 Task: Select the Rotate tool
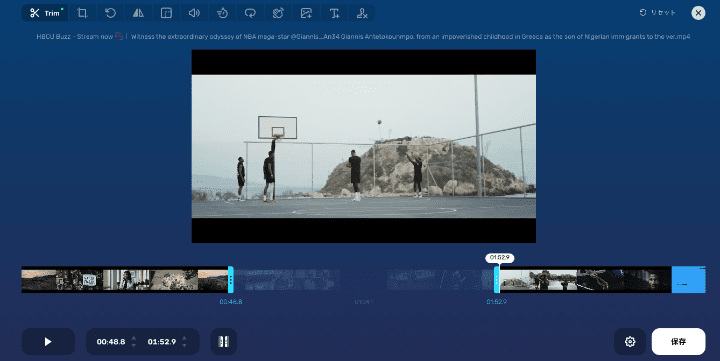[110, 13]
